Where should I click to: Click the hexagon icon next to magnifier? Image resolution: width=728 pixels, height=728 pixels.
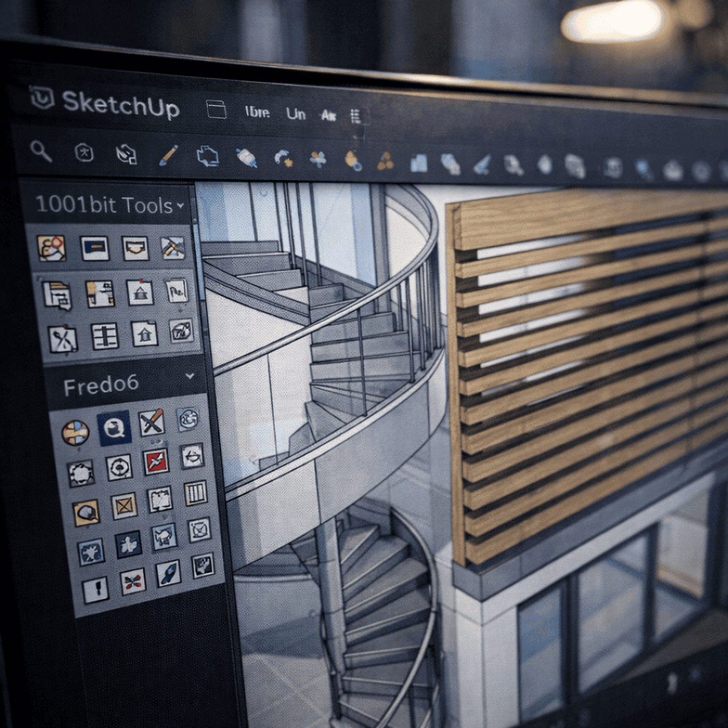(x=84, y=153)
